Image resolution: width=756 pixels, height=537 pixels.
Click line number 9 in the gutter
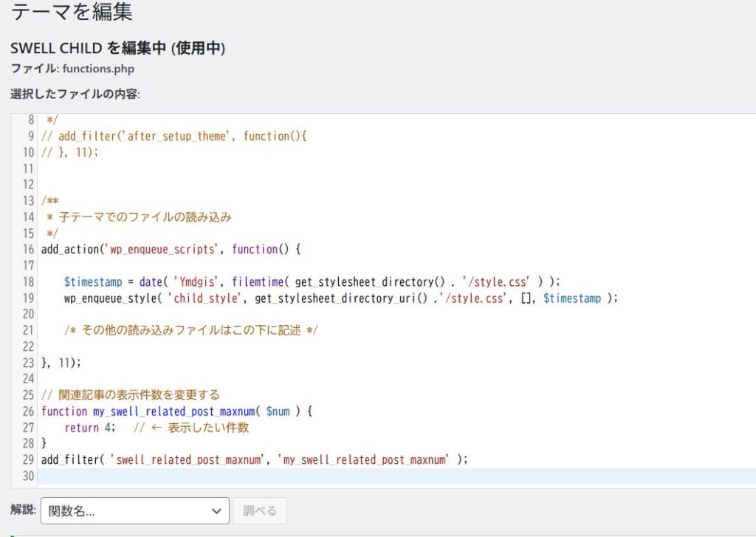31,136
